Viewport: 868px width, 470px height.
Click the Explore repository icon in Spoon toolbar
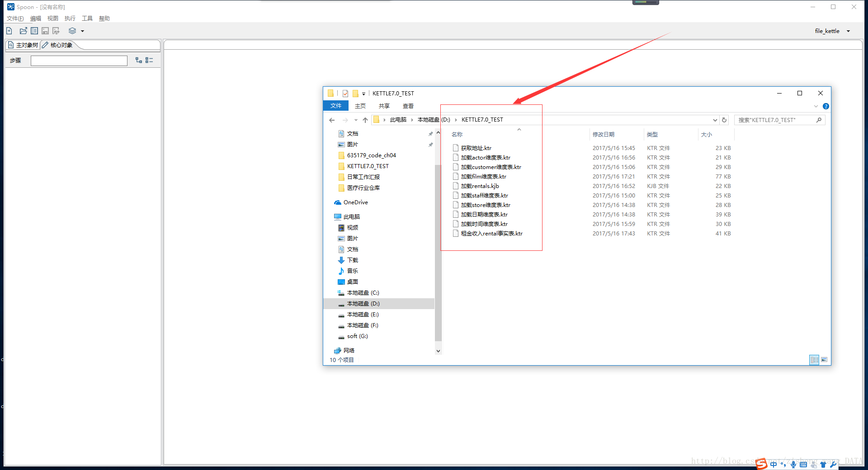(34, 31)
